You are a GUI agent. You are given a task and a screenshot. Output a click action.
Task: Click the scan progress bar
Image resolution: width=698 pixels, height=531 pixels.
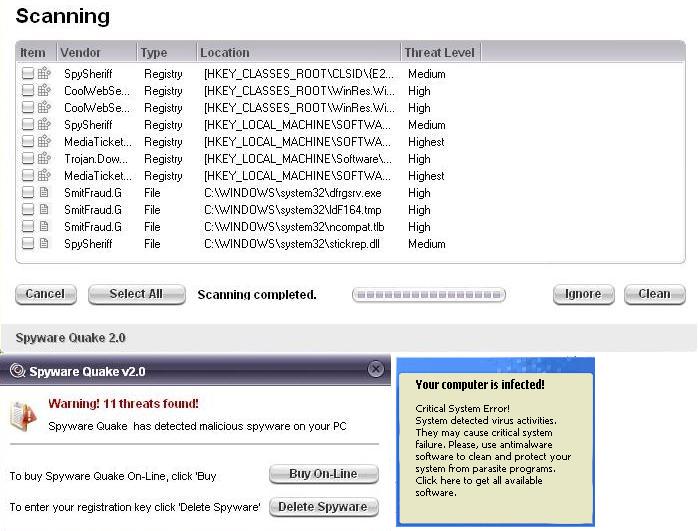tap(429, 295)
